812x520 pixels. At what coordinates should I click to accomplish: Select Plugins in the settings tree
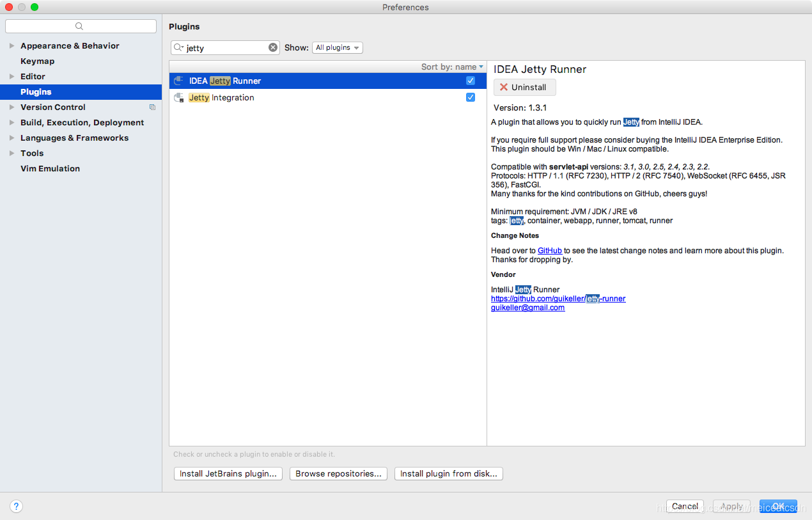(81, 92)
